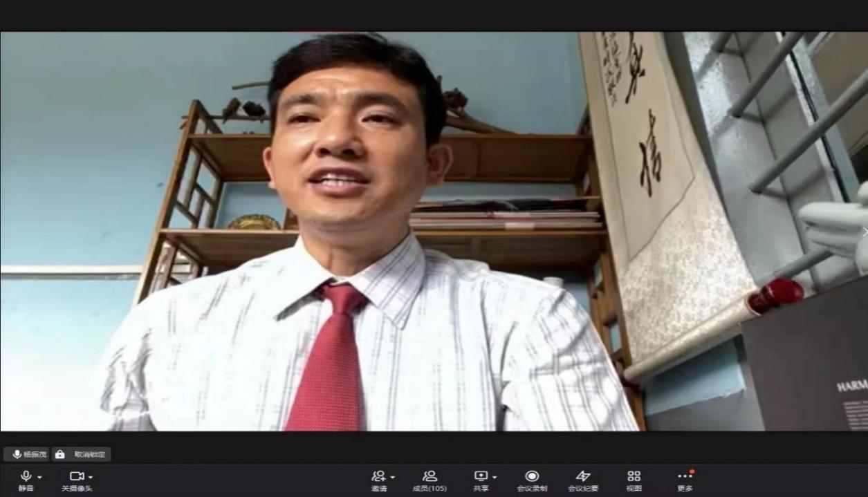Expand the dropdown arrow beside 静音
This screenshot has height=497, width=868.
tap(39, 477)
